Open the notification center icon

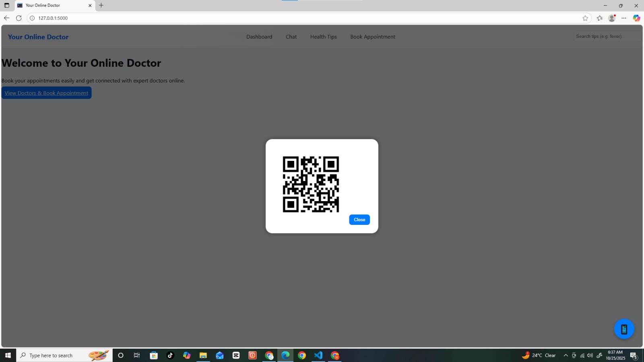click(634, 356)
